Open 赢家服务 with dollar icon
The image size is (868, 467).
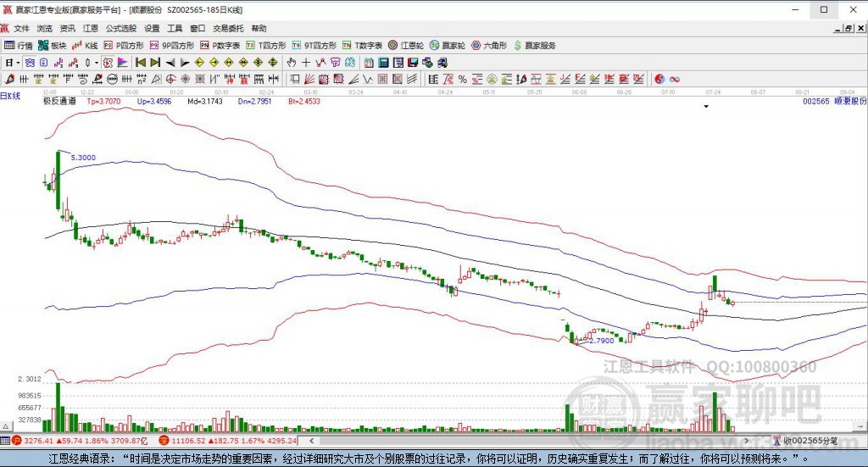pos(535,46)
